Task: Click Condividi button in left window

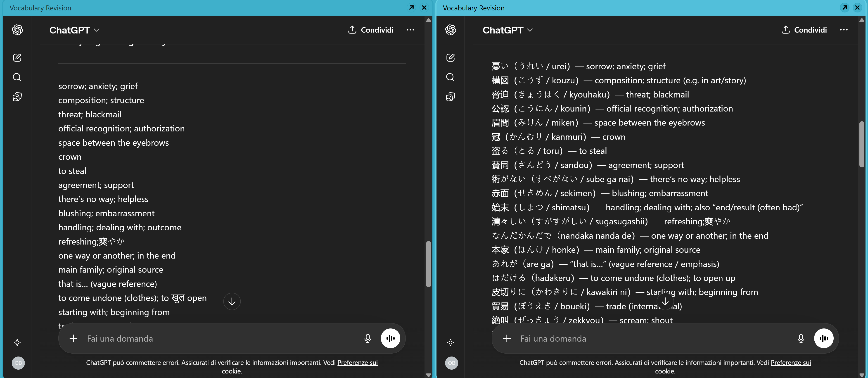Action: (371, 30)
